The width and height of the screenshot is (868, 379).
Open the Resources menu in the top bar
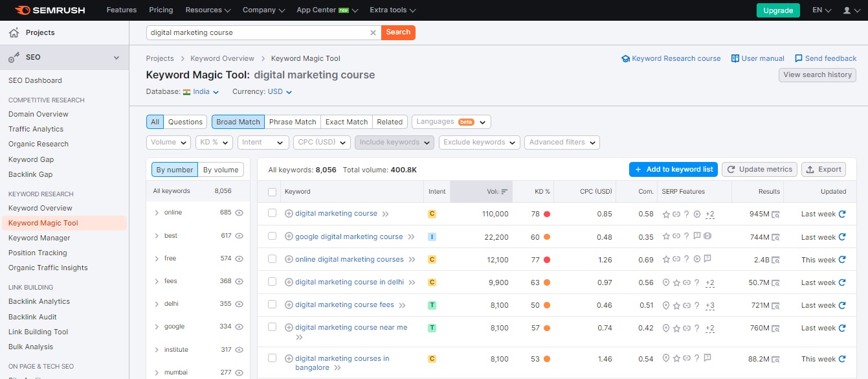pos(207,10)
